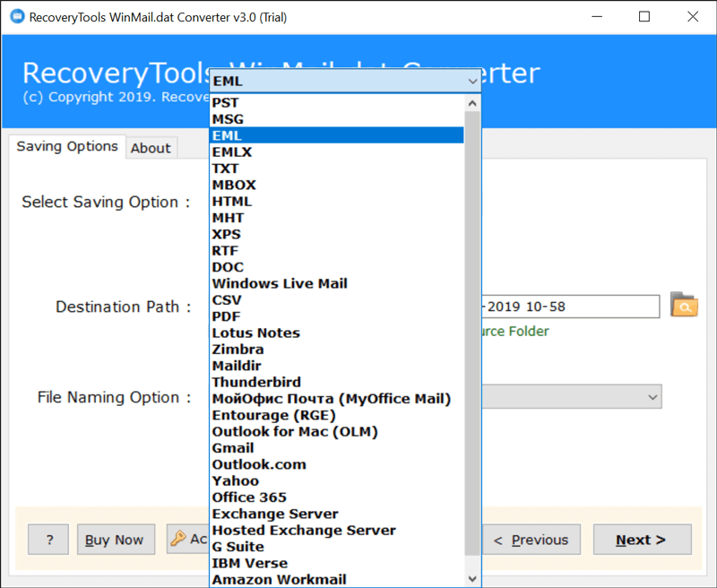Pick Exchange Server option
The height and width of the screenshot is (588, 717).
(x=337, y=514)
